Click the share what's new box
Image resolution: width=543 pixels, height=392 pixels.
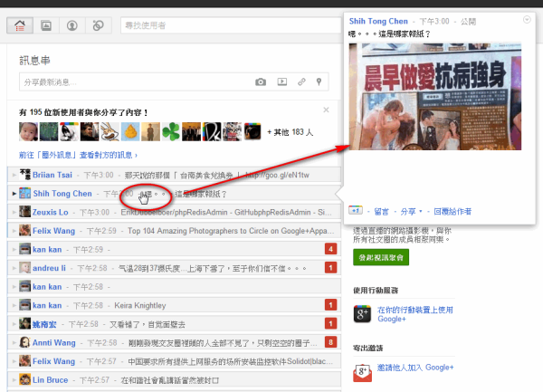[174, 82]
